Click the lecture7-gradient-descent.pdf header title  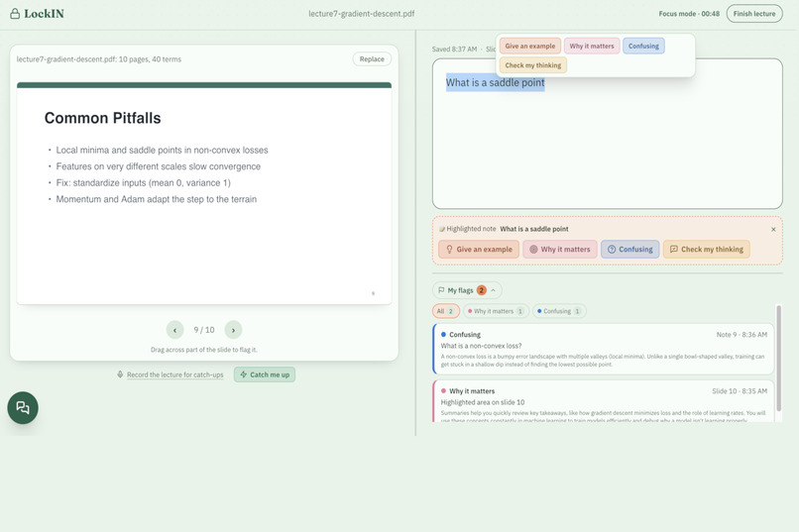point(361,14)
